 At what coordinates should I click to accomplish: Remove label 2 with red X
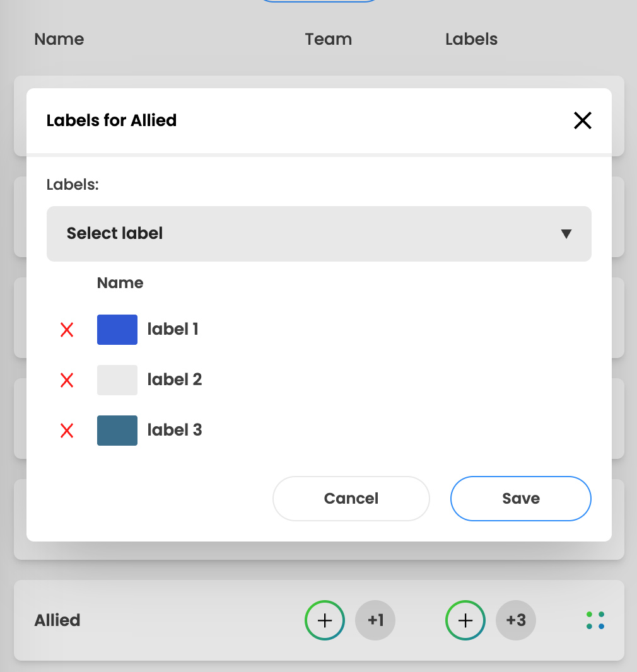tap(67, 379)
